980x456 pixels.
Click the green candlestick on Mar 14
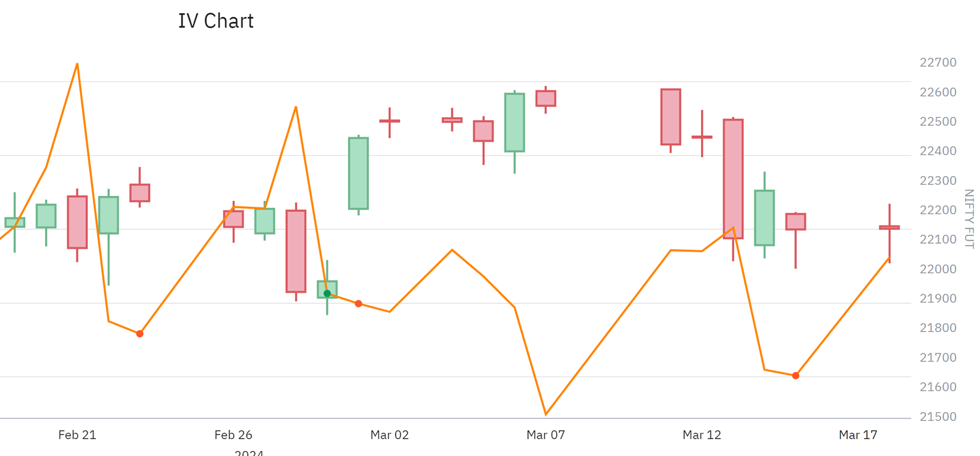pyautogui.click(x=764, y=217)
